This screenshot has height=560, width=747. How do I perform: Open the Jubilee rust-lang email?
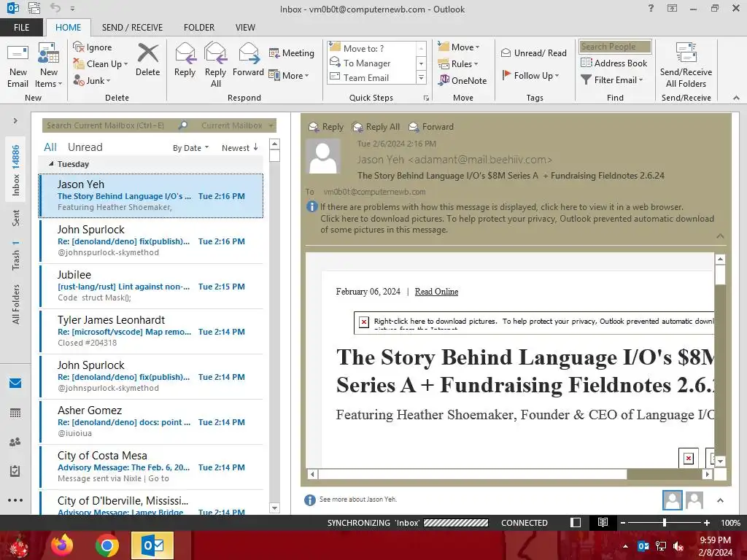click(x=151, y=286)
